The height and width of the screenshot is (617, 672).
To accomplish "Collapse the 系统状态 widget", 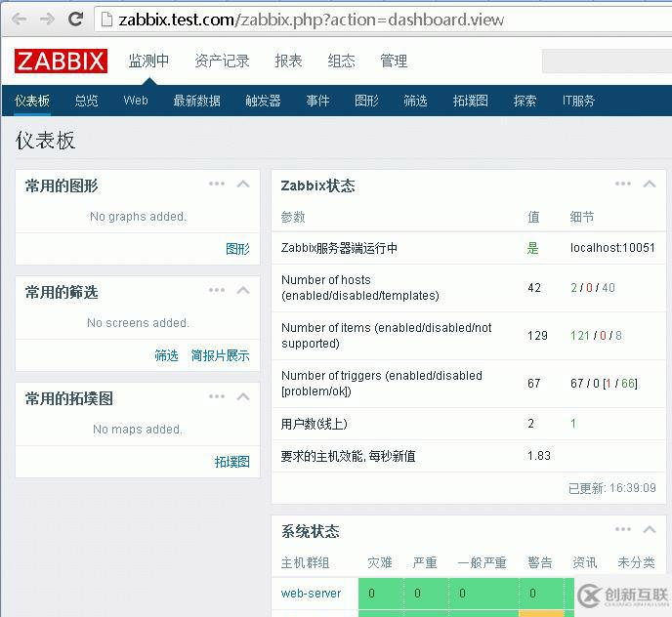I will pos(650,529).
